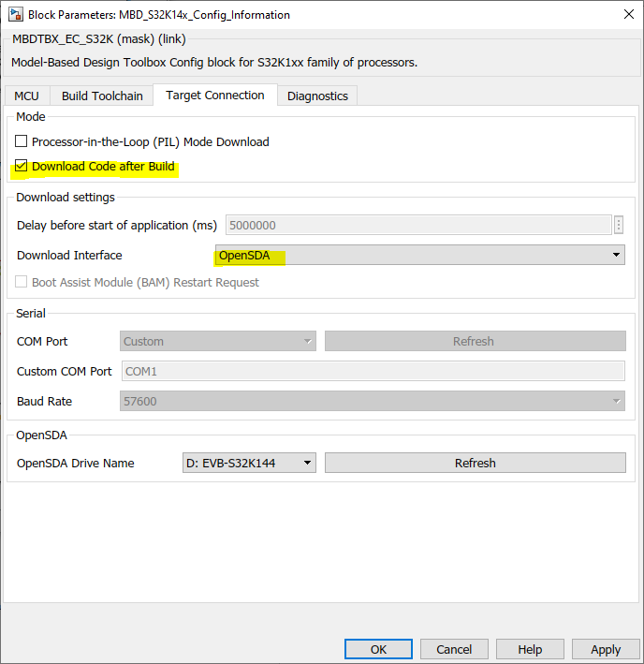Open Help for this block
Viewport: 644px width, 664px height.
pos(530,649)
